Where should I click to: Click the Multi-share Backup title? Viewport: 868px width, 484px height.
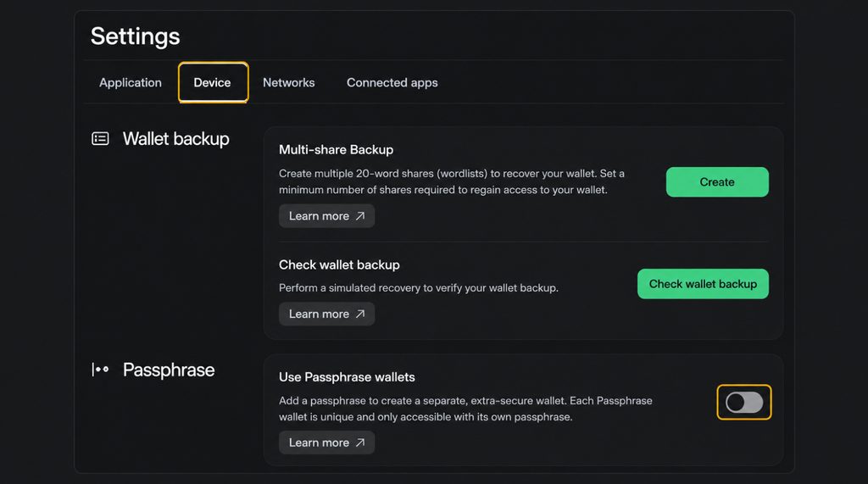tap(336, 149)
